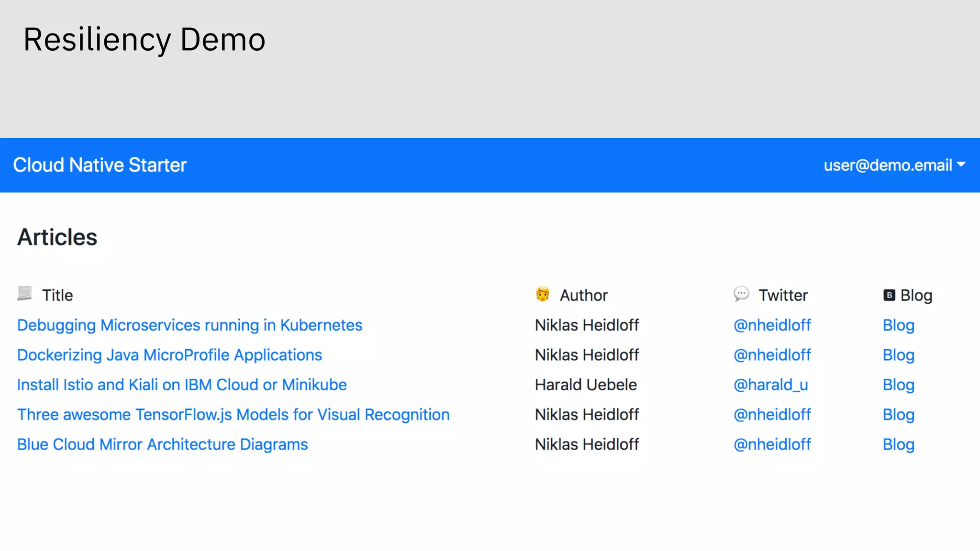Screen dimensions: 980x551
Task: Open Blog link for Debugging Microservices row
Action: pyautogui.click(x=898, y=325)
